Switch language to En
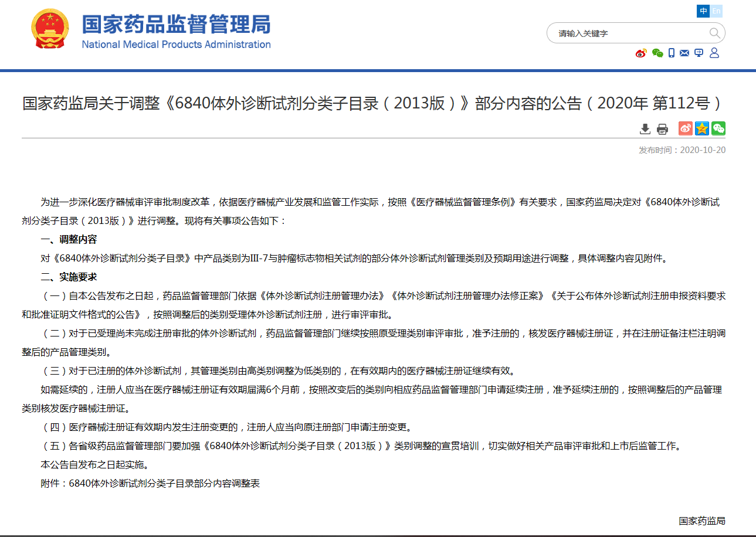Viewport: 756px width, 537px height. tap(716, 11)
